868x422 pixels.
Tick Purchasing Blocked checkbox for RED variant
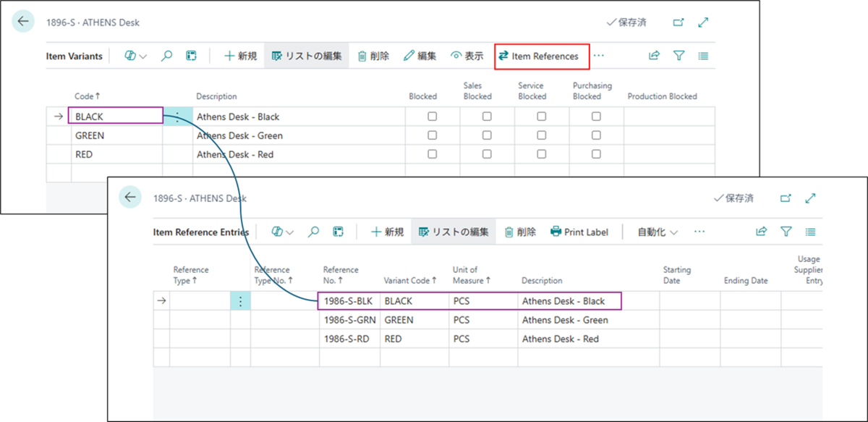point(596,154)
